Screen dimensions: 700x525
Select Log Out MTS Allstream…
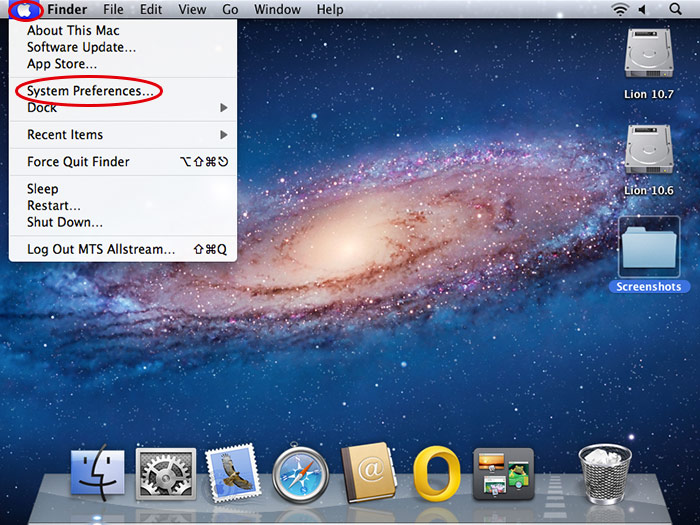123,249
